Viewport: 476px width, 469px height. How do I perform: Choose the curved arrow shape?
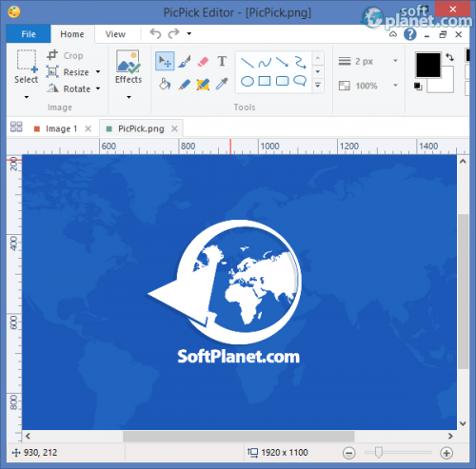tap(300, 62)
